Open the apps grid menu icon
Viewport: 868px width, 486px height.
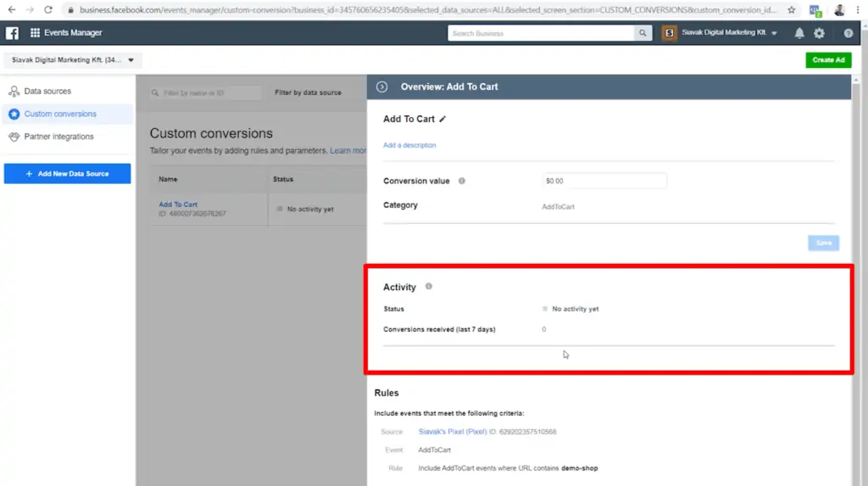(x=35, y=33)
